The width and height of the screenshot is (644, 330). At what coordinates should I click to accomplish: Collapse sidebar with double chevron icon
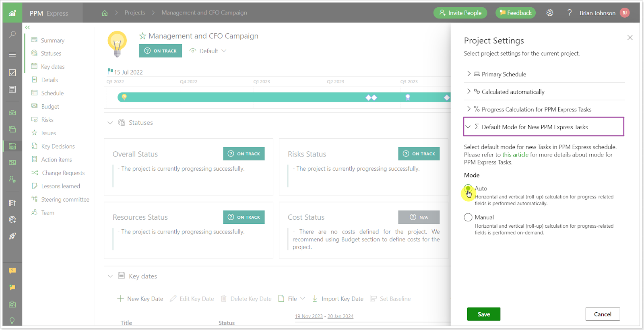[27, 27]
